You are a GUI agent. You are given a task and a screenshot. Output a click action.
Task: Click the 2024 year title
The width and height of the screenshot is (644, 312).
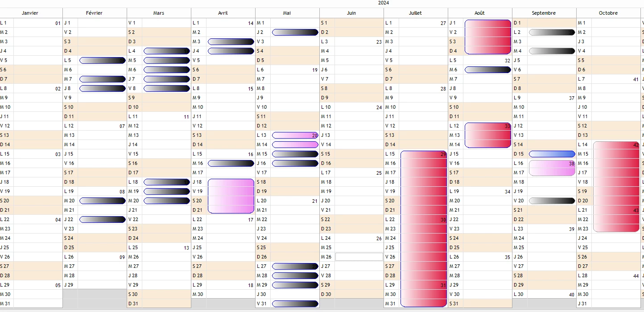click(384, 3)
